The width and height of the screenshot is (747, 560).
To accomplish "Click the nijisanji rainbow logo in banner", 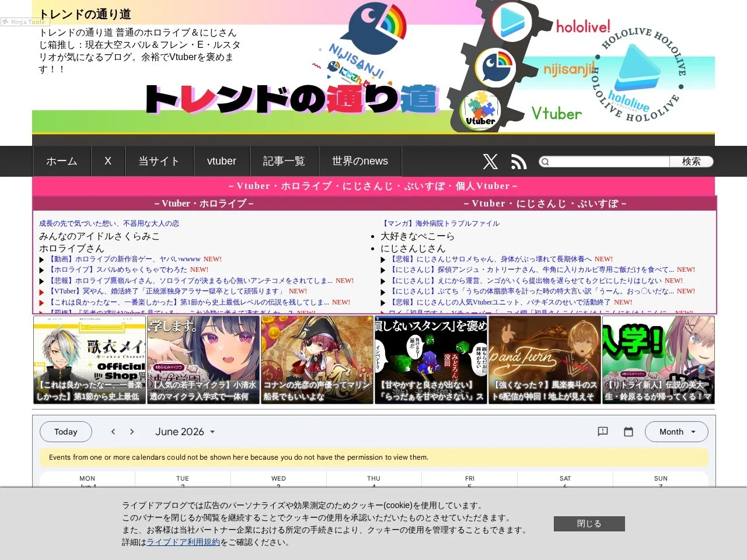I will (495, 67).
